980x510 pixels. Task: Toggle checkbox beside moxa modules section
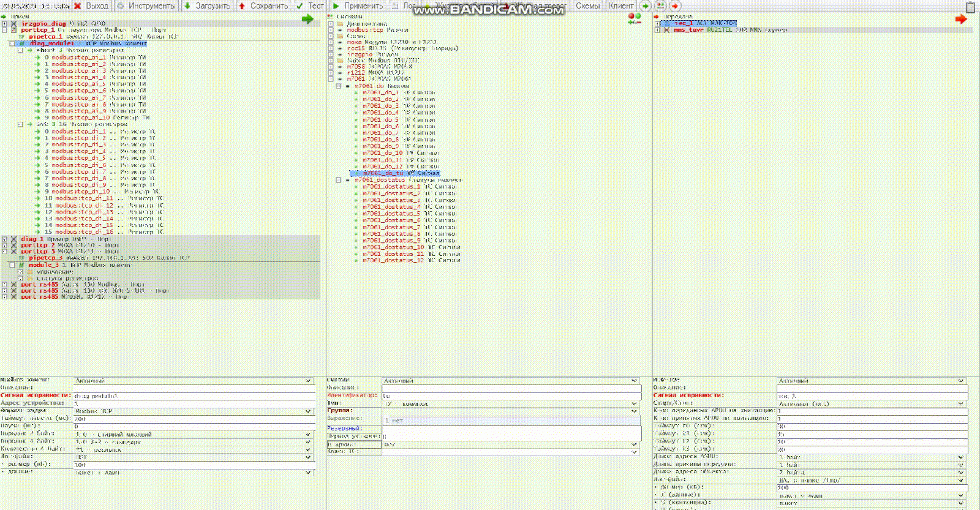(x=331, y=42)
